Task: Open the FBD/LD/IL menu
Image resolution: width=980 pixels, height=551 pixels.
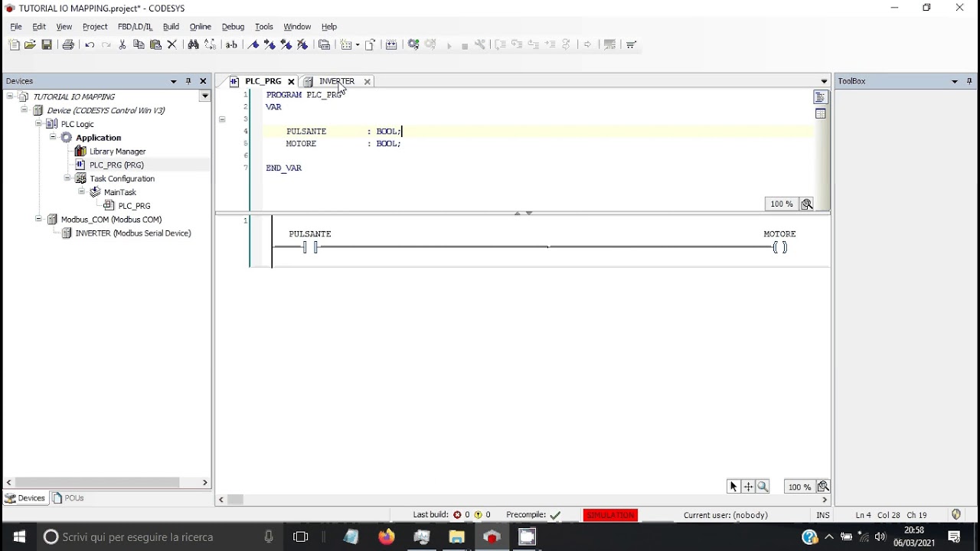Action: [135, 27]
